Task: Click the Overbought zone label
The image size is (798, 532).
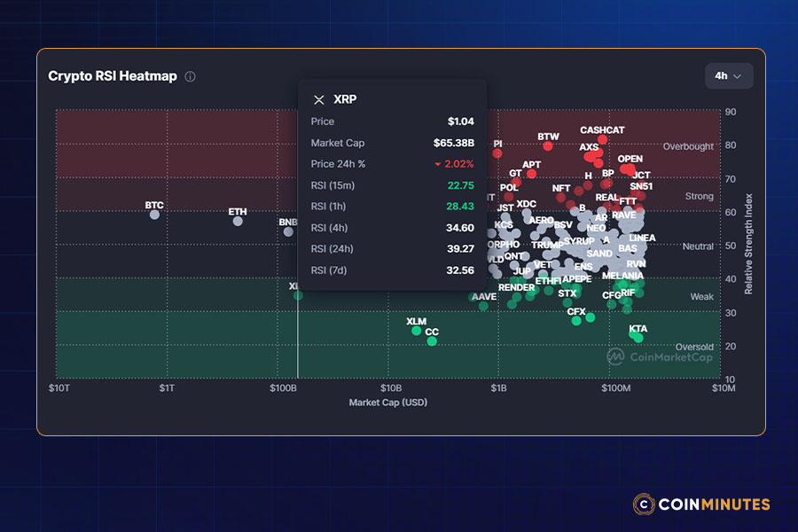Action: pyautogui.click(x=688, y=146)
